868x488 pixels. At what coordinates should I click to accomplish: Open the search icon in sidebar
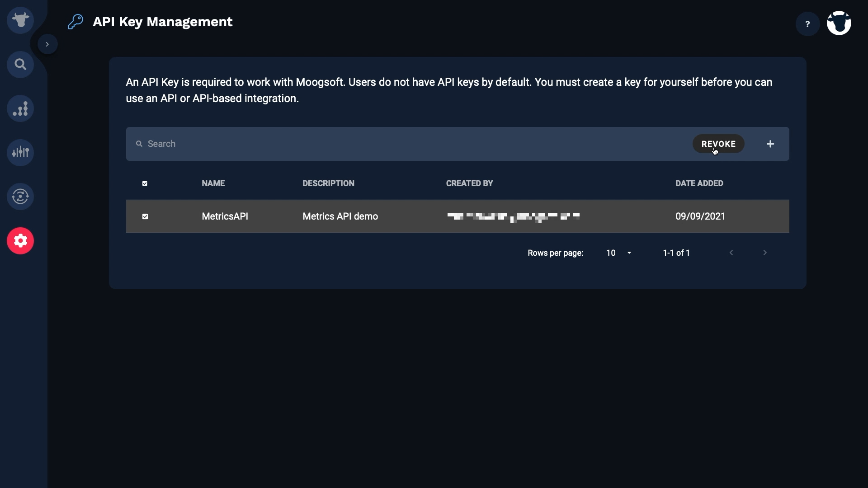coord(20,65)
